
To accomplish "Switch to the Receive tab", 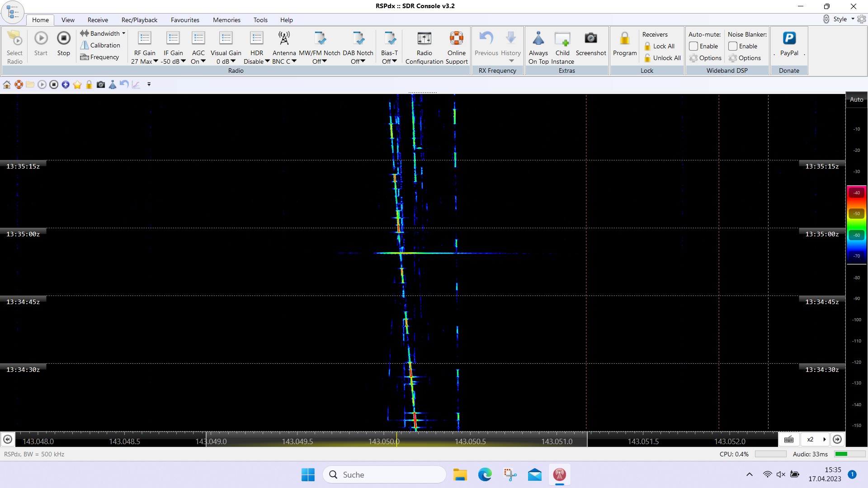I will (x=98, y=20).
